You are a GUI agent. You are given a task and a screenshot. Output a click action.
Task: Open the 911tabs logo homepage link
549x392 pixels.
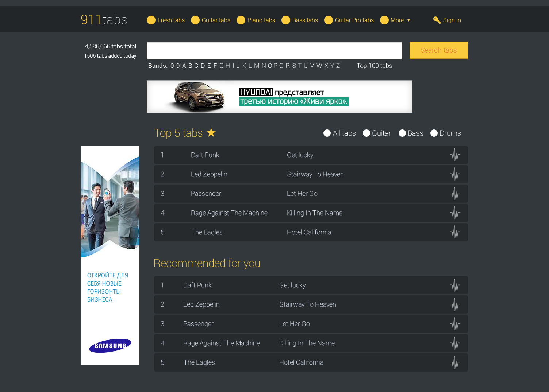(104, 20)
